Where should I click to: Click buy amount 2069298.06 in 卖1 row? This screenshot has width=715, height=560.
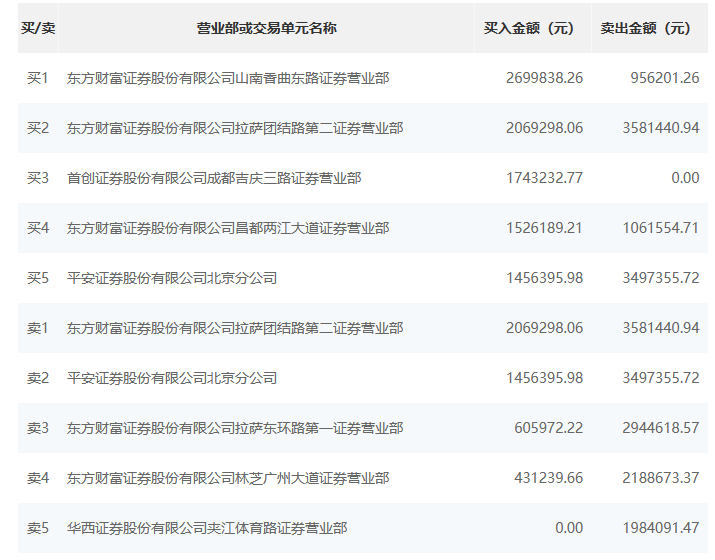(544, 328)
